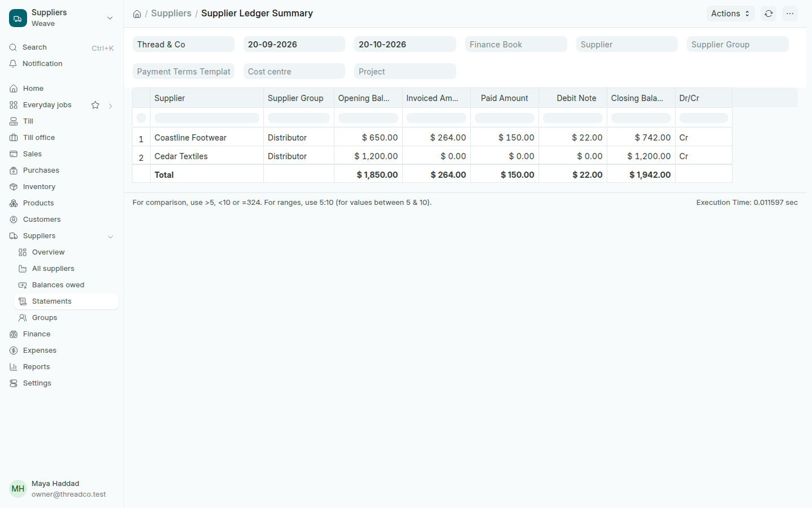This screenshot has height=508, width=812.
Task: Click the Cost centre filter field
Action: pos(294,72)
